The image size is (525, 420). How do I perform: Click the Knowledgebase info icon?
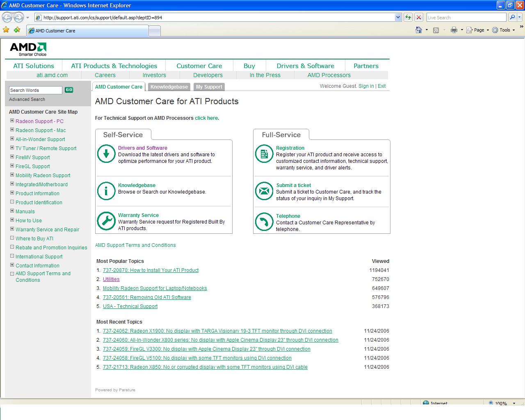[106, 191]
